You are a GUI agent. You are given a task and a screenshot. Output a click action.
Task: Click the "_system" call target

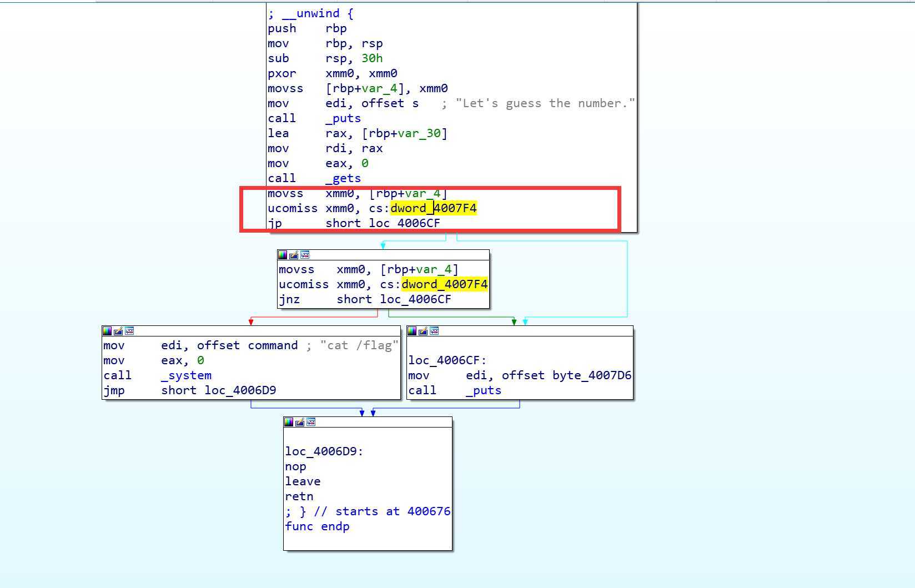click(x=186, y=375)
